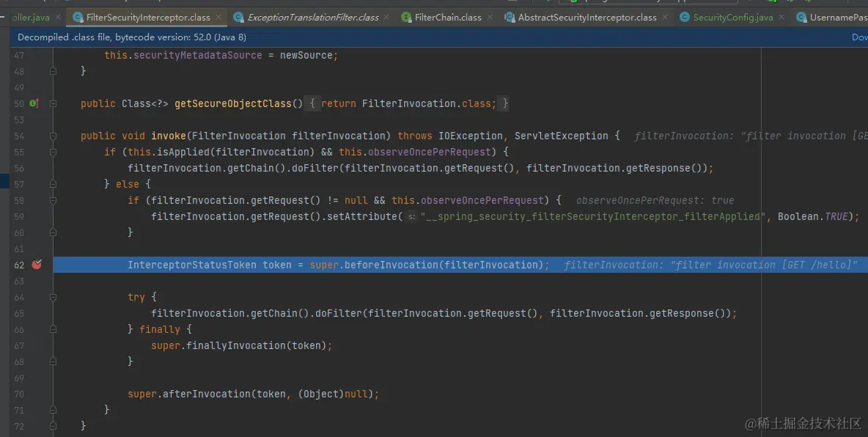Click the FilterSecurityInterceptor.class tab file icon

click(x=78, y=18)
